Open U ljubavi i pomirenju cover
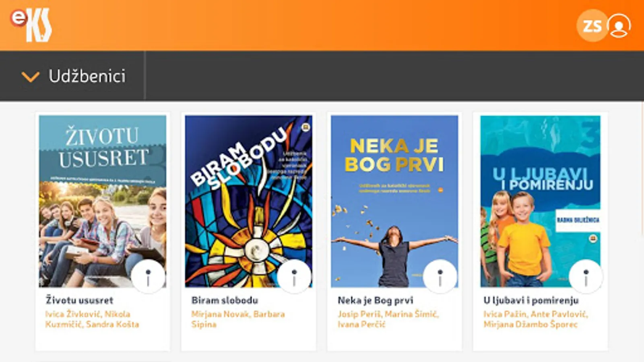Image resolution: width=644 pixels, height=362 pixels. coord(540,201)
